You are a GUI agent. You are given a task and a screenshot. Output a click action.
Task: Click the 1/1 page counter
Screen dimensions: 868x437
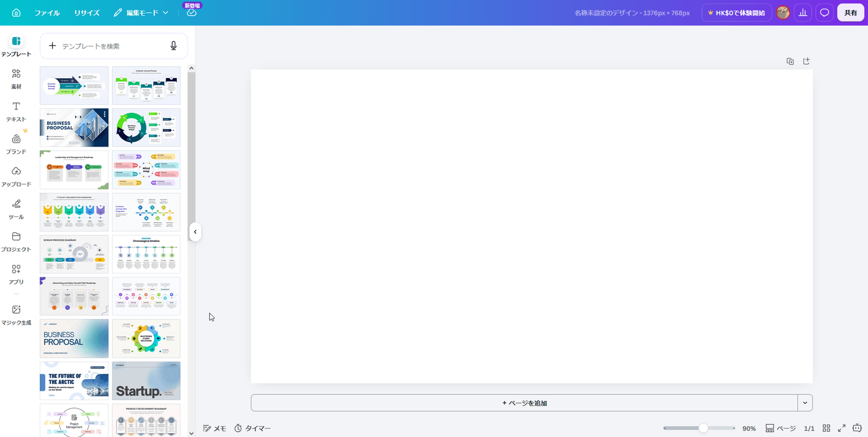[809, 428]
